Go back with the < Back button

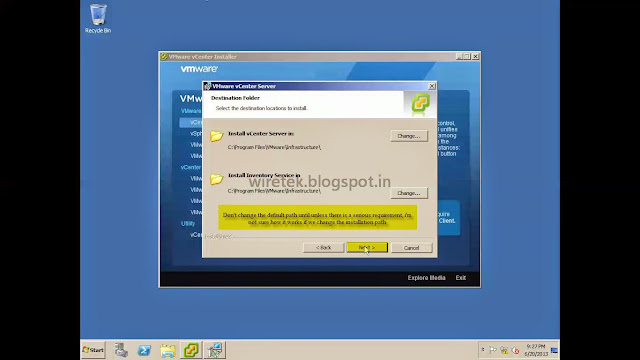pyautogui.click(x=323, y=248)
